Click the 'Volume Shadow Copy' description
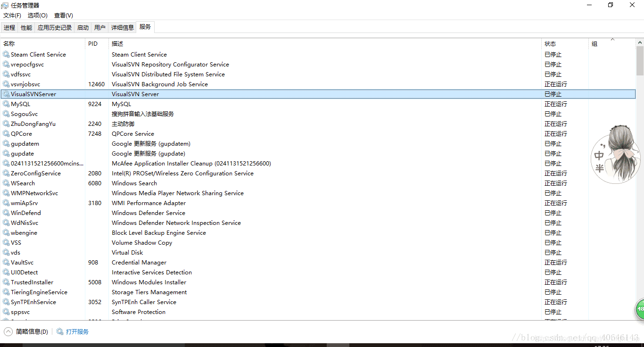644x347 pixels. [142, 243]
